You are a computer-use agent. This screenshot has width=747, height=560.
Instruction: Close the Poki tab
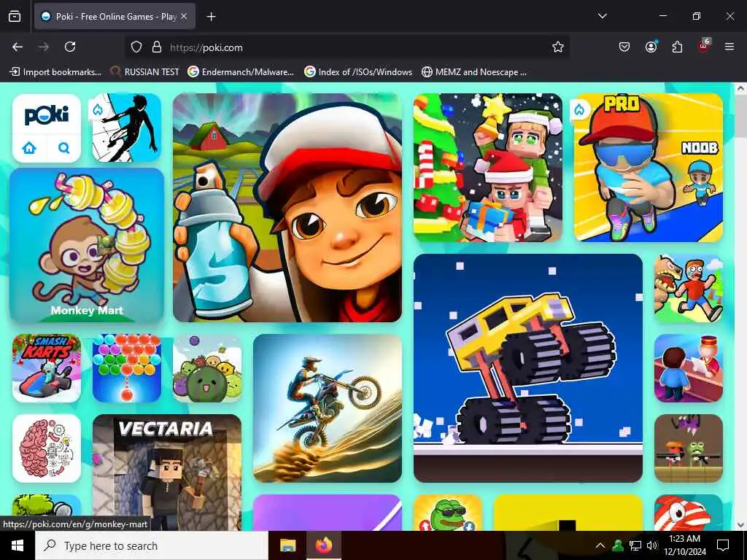[x=184, y=16]
